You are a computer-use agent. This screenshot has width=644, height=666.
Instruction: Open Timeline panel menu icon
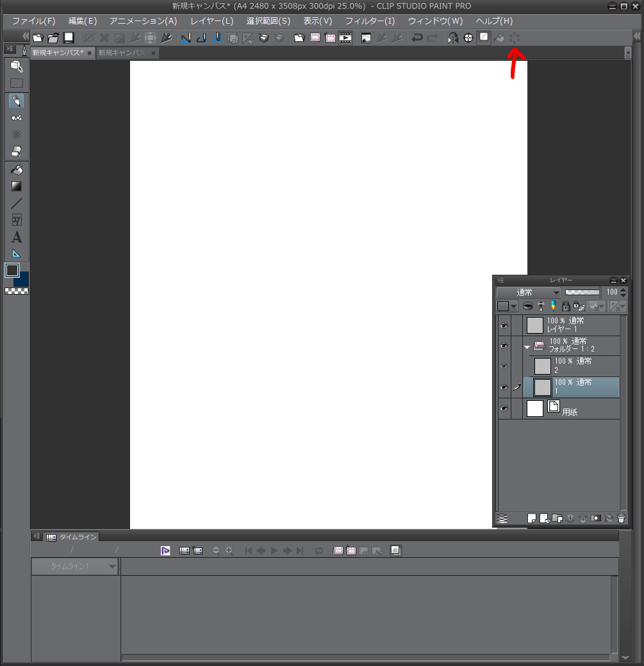(x=37, y=537)
